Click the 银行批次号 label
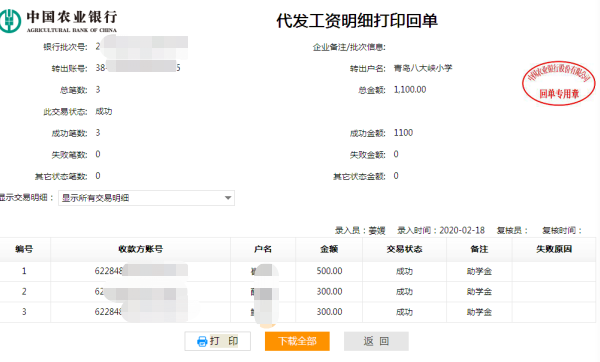 [65, 47]
